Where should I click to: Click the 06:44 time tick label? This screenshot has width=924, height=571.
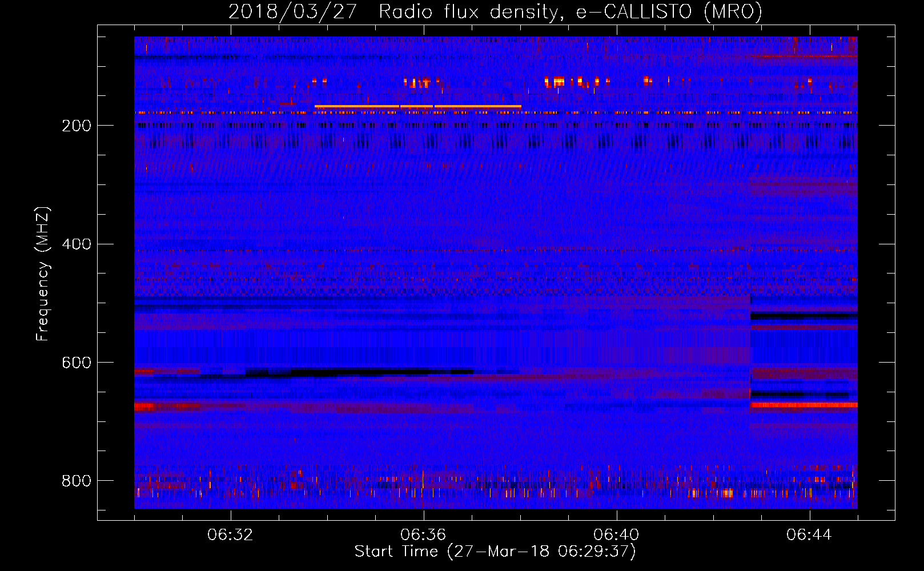(809, 535)
